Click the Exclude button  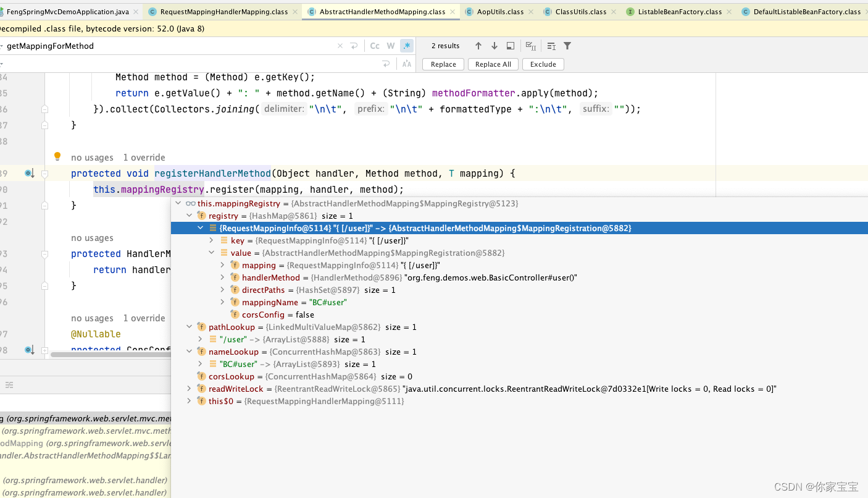(543, 64)
